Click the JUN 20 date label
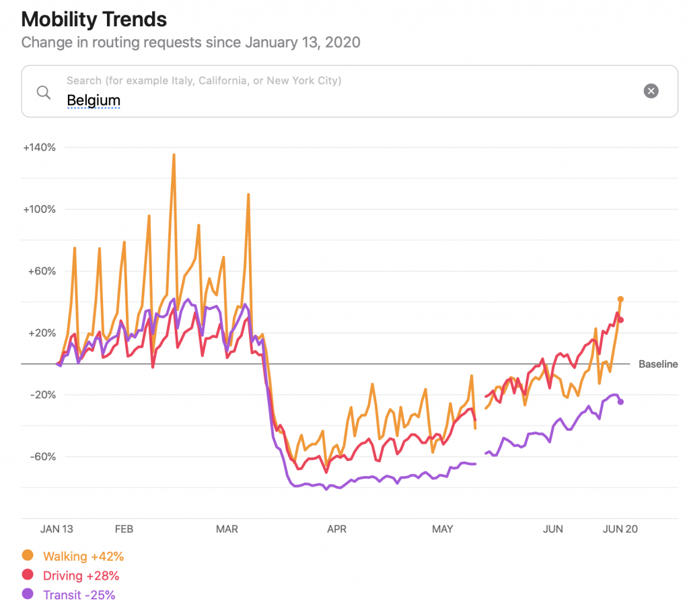This screenshot has height=616, width=689. click(620, 529)
